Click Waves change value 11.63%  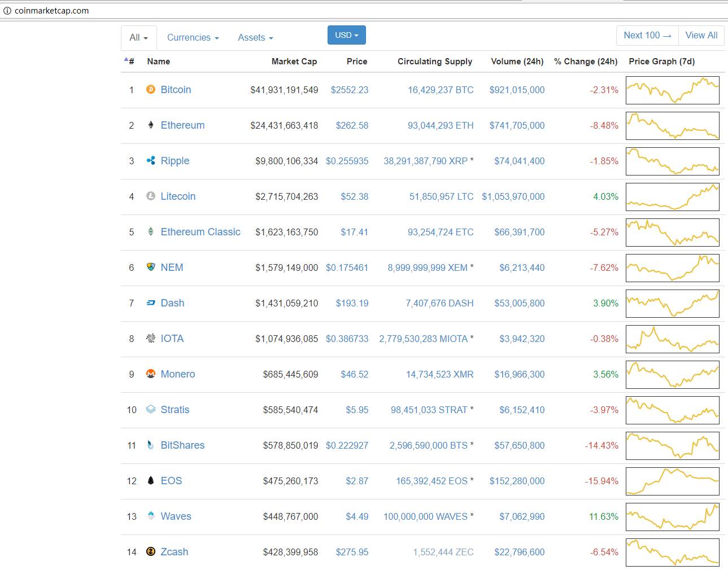coord(604,516)
